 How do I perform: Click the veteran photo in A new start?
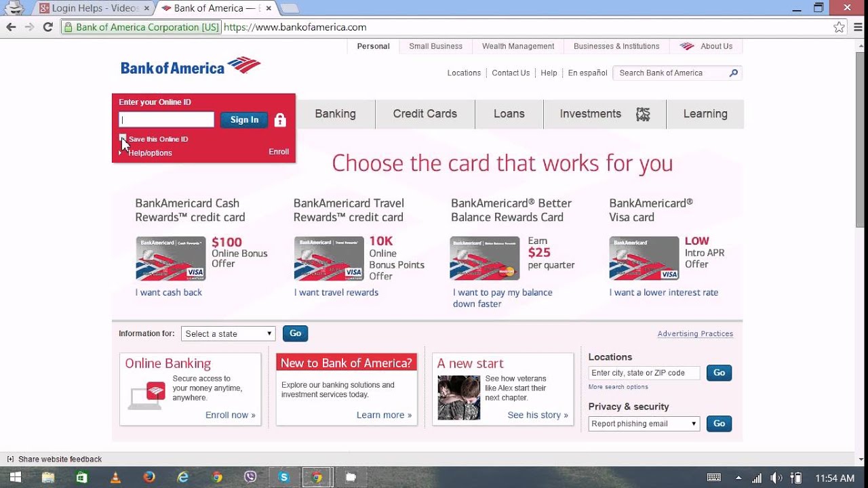459,398
